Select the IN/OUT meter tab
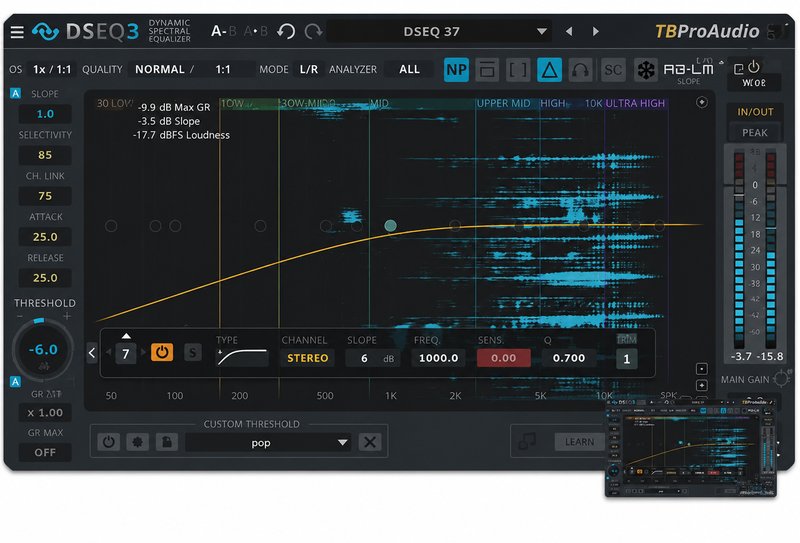The image size is (800, 543). [x=755, y=112]
